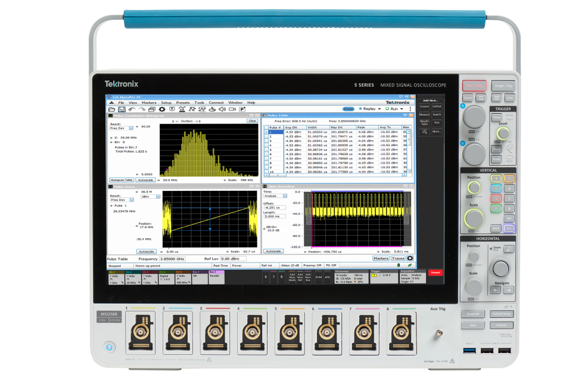Click the P presets toolbar icon
This screenshot has height=377, width=588.
click(242, 109)
